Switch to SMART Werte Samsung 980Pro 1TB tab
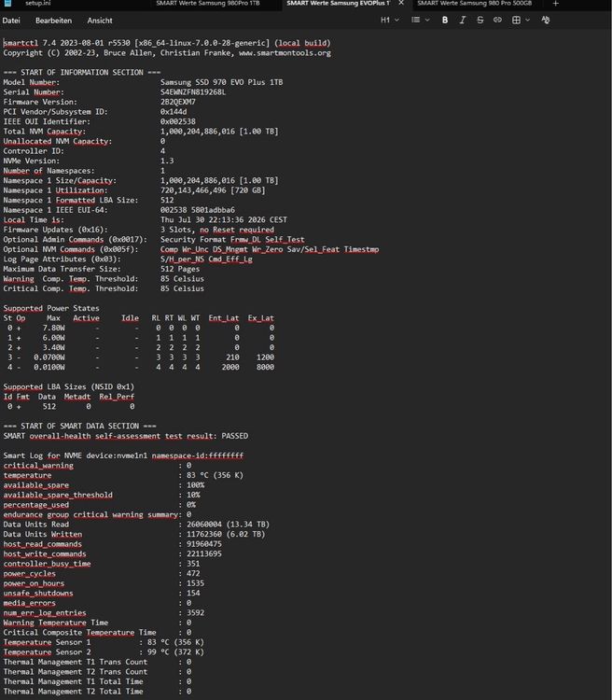 point(207,3)
